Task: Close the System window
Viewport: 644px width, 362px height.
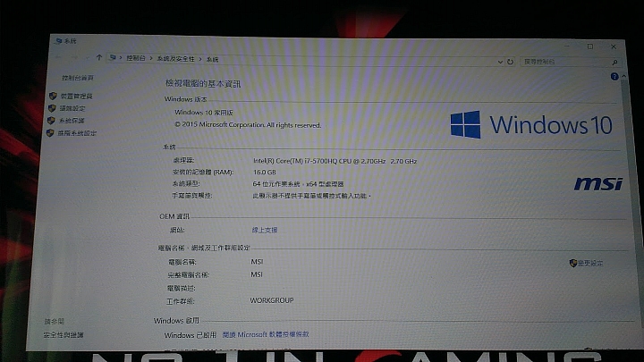Action: [614, 46]
